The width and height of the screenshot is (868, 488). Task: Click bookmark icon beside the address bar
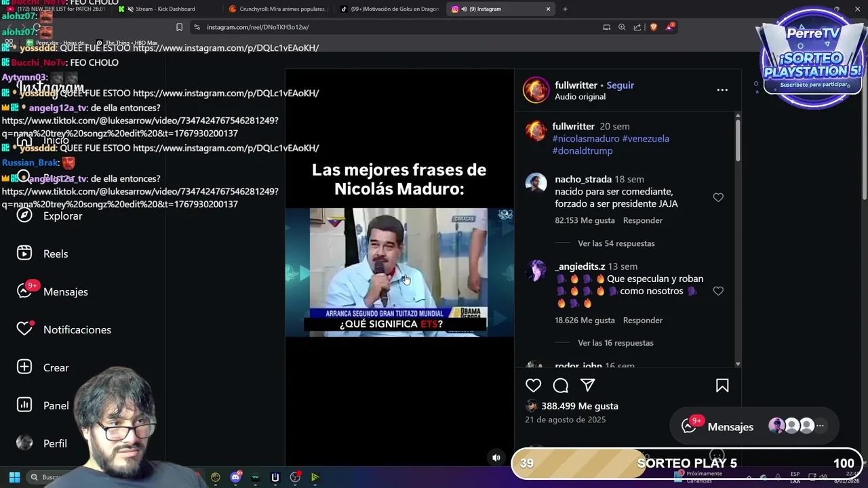coord(179,27)
